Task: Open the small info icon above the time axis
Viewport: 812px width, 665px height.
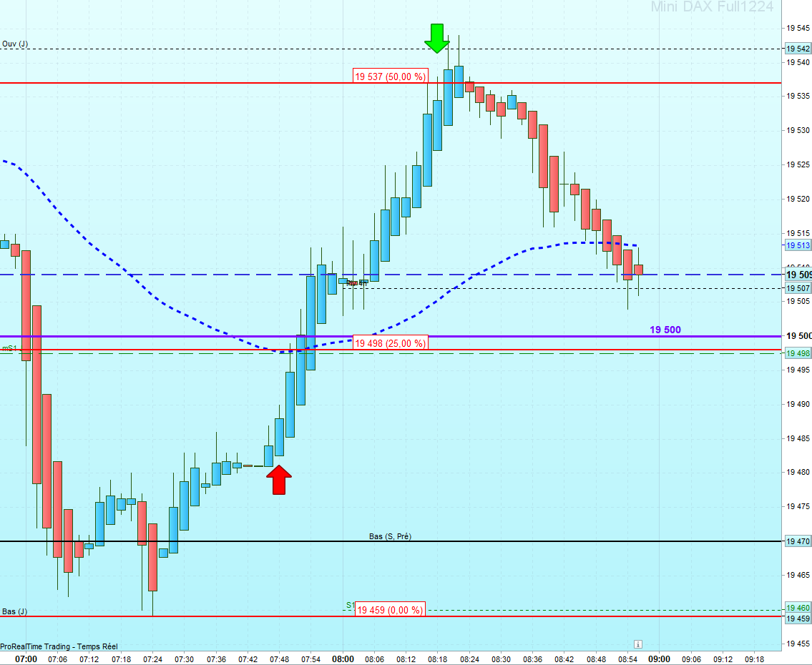Action: pyautogui.click(x=638, y=644)
